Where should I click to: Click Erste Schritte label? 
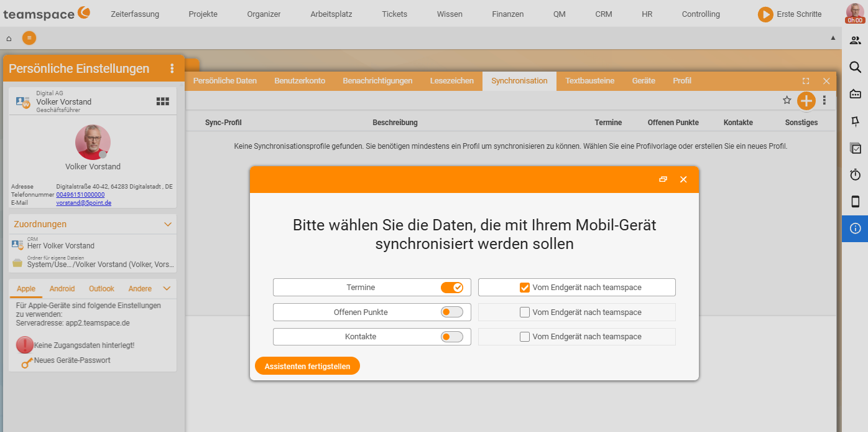pos(799,14)
